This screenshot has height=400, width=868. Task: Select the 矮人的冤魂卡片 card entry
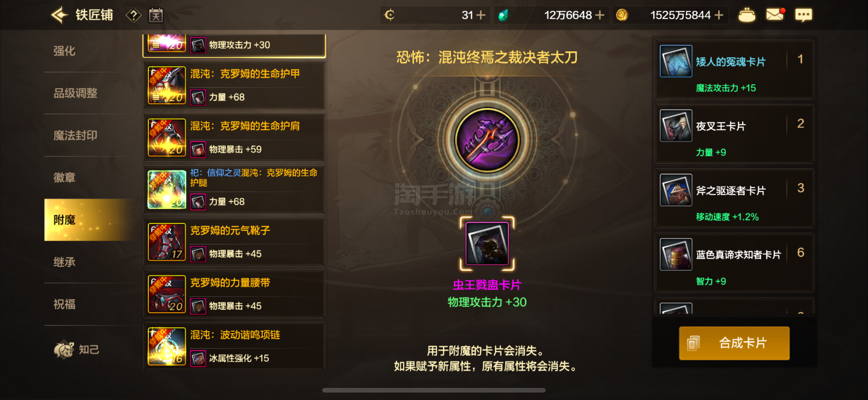pyautogui.click(x=734, y=69)
